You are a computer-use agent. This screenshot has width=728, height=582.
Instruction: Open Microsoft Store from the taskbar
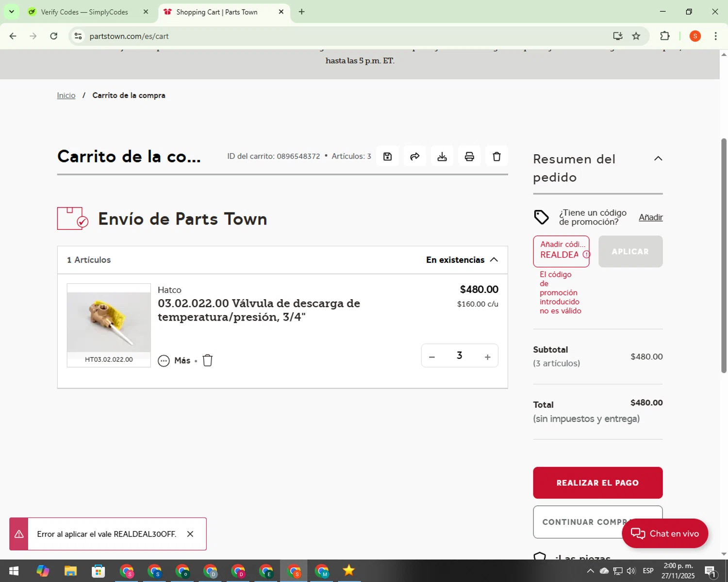coord(99,571)
